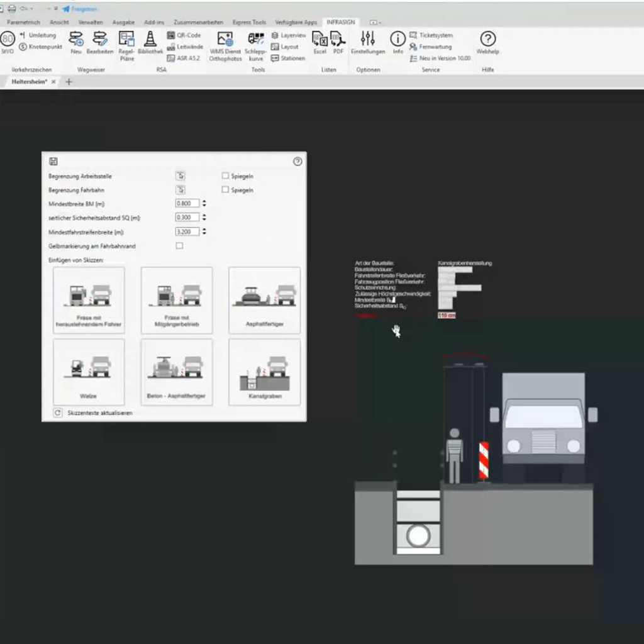Enable Spiegeln for Begrenzung Arbeitsstelle
644x644 pixels.
click(x=225, y=176)
